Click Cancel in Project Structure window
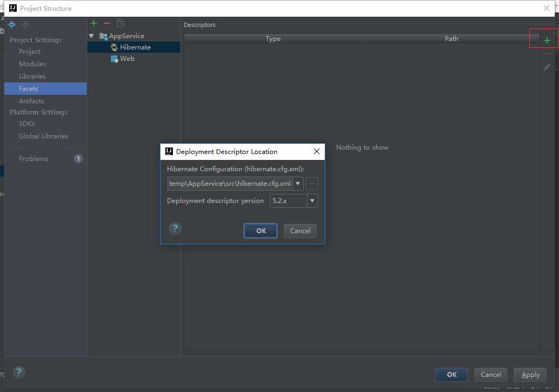 pyautogui.click(x=491, y=375)
